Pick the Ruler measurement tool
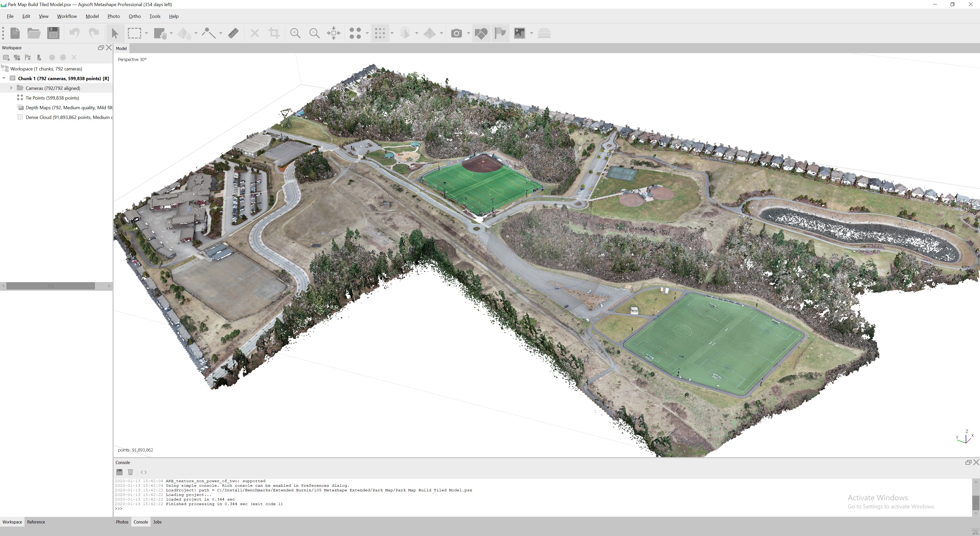This screenshot has width=980, height=536. tap(233, 33)
